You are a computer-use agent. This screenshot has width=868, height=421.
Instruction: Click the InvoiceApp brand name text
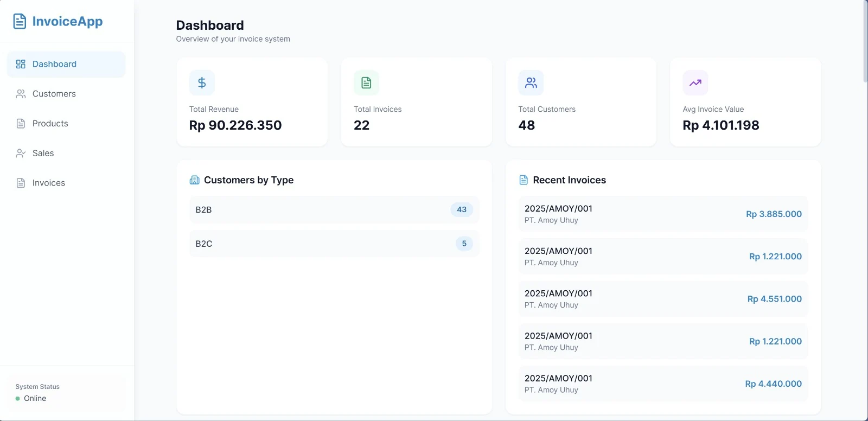click(x=67, y=21)
